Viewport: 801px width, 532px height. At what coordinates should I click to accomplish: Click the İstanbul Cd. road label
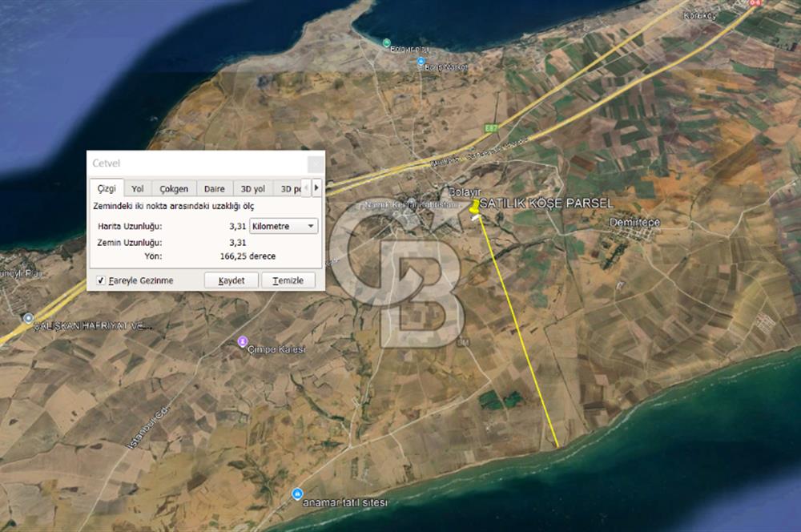pyautogui.click(x=147, y=429)
